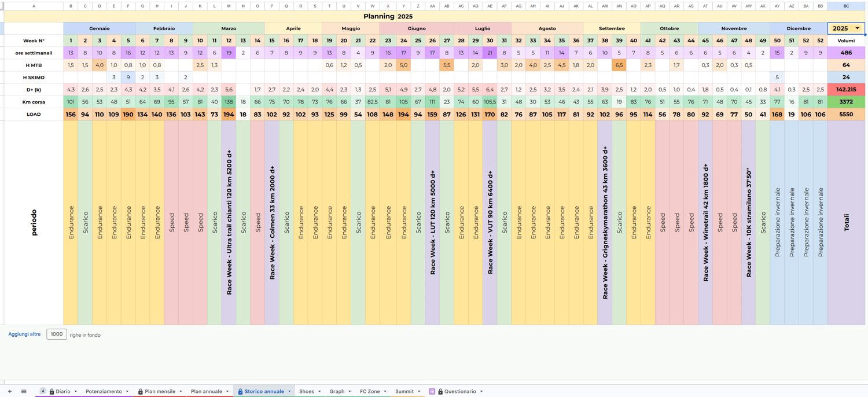Open the 2025 year dropdown

(x=858, y=28)
